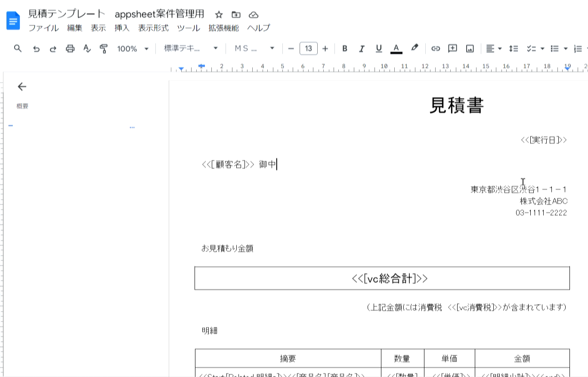Click the 見積書 heading
Screen dimensions: 588x377
pyautogui.click(x=457, y=105)
